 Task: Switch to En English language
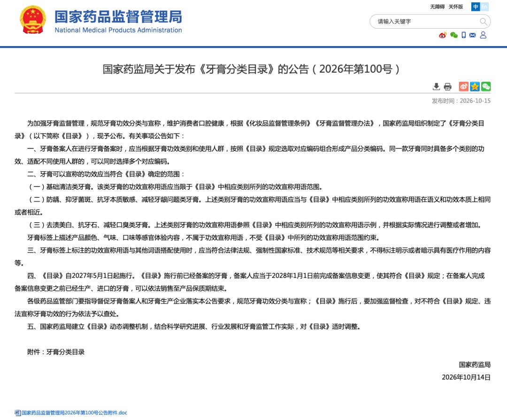484,7
